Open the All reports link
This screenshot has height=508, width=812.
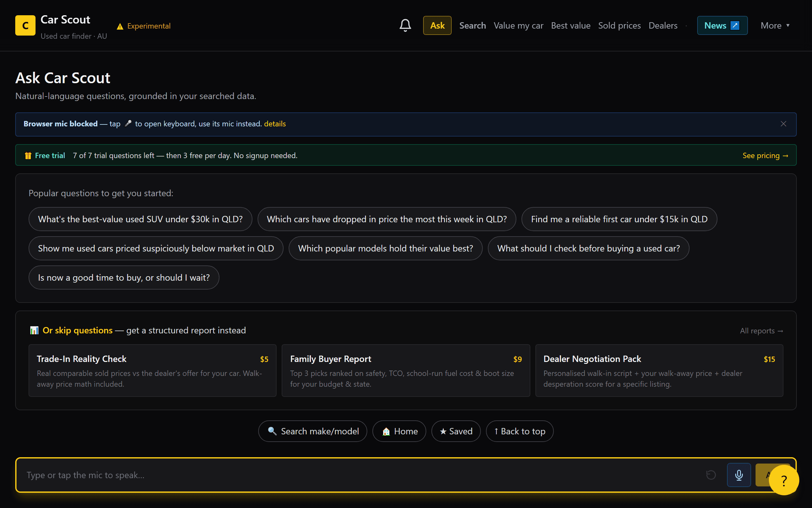click(761, 331)
